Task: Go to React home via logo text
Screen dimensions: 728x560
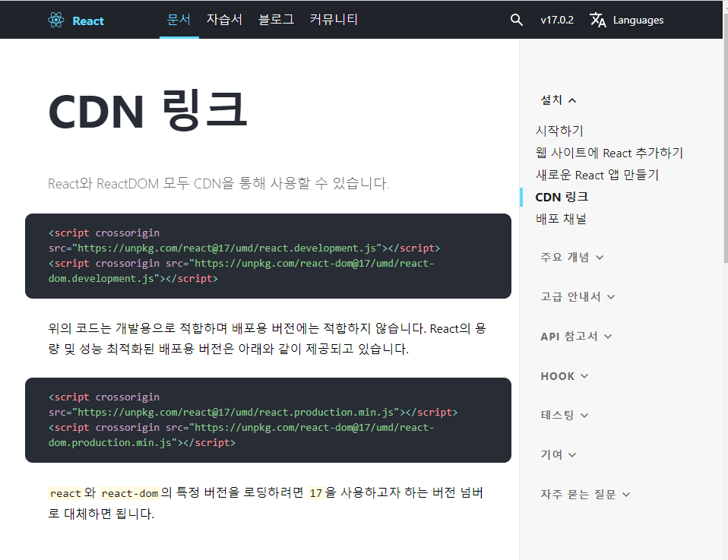Action: pos(88,21)
